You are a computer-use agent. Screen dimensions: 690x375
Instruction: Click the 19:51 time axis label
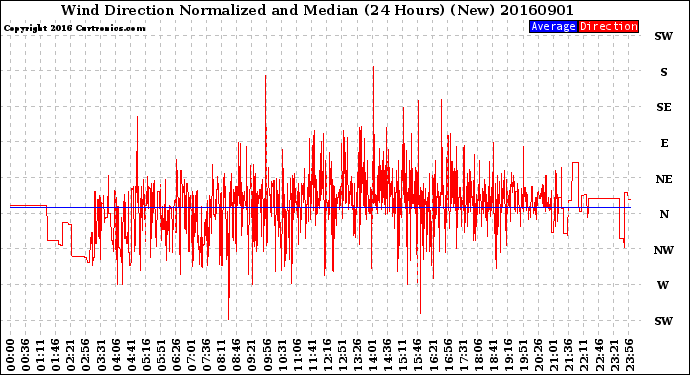tap(524, 355)
